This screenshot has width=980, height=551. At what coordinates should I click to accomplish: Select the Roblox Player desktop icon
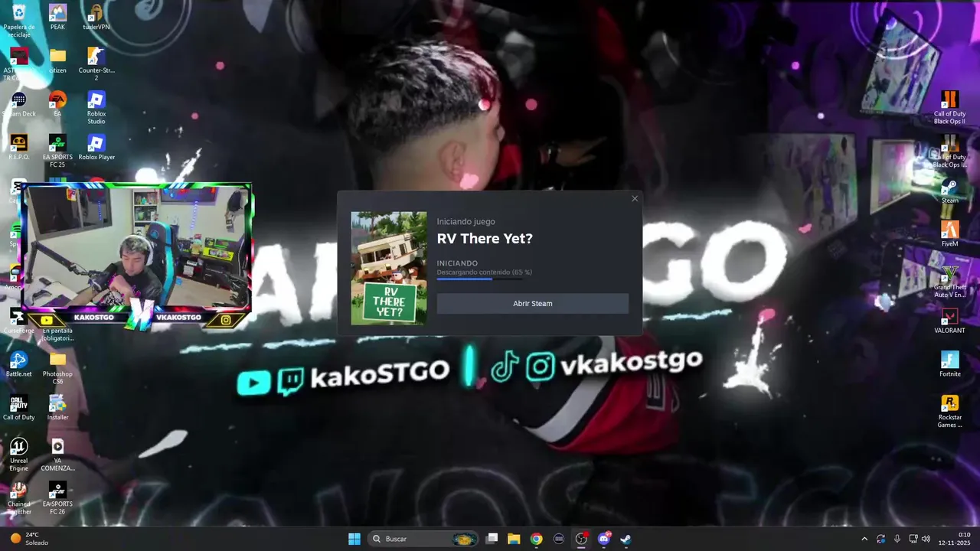pos(96,147)
